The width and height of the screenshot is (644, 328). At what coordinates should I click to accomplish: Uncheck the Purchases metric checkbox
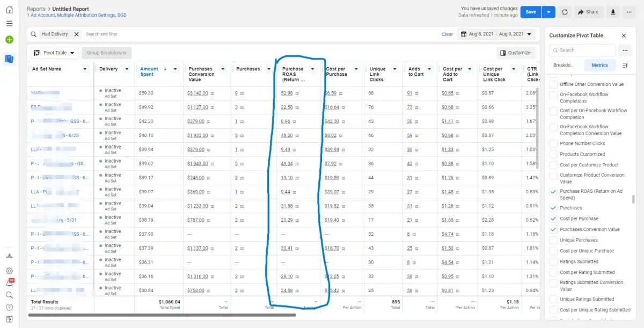tap(553, 208)
